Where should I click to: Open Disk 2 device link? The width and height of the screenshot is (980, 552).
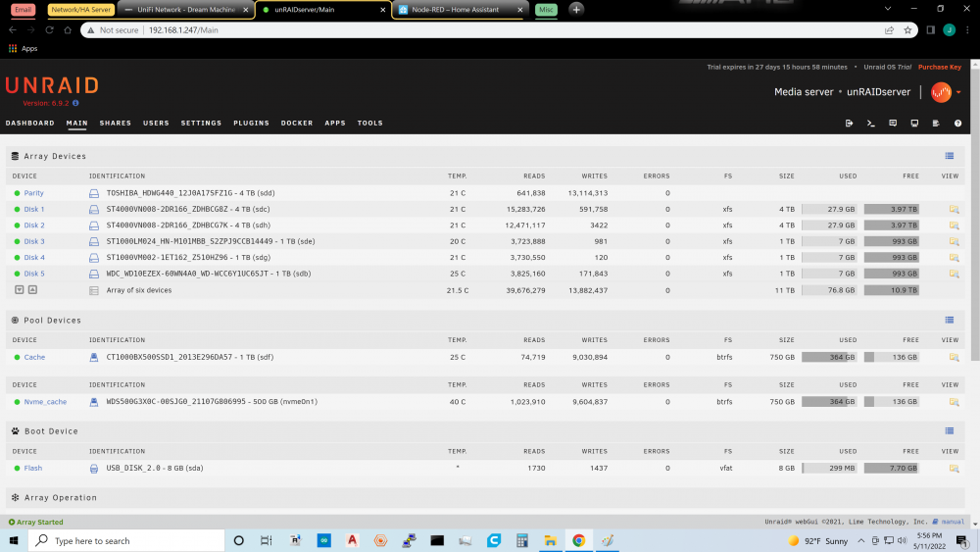(33, 226)
